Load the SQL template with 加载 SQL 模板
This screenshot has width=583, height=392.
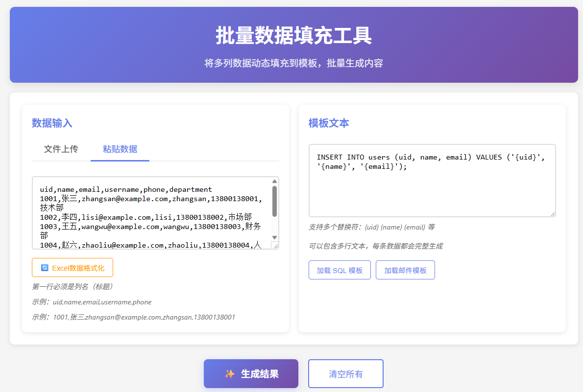[340, 270]
